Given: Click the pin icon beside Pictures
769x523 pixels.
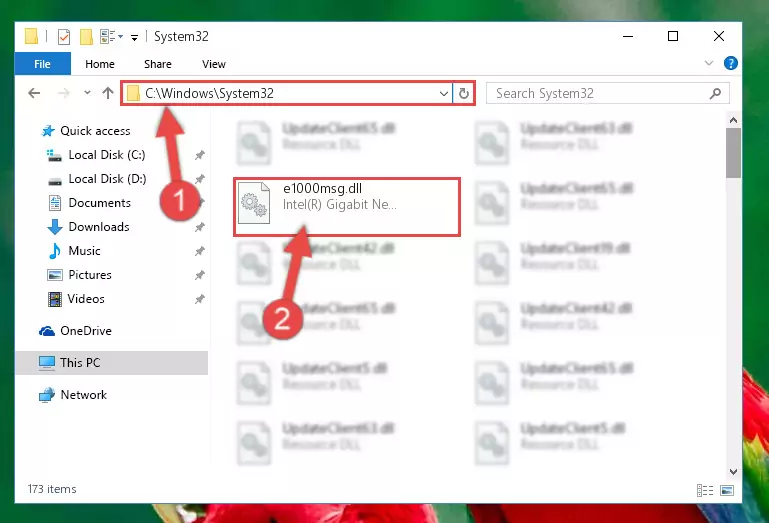Looking at the screenshot, I should pos(199,275).
